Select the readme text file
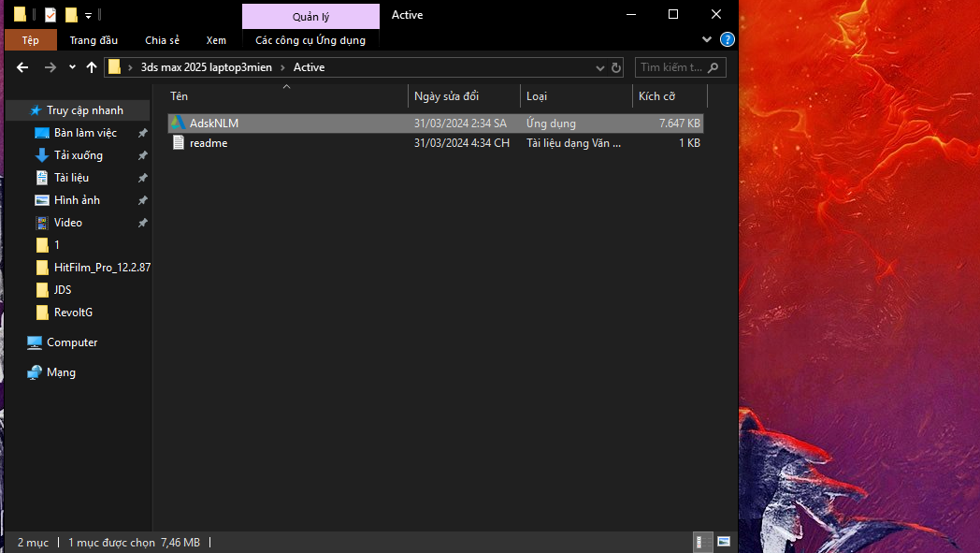Viewport: 980px width, 553px height. pos(208,143)
